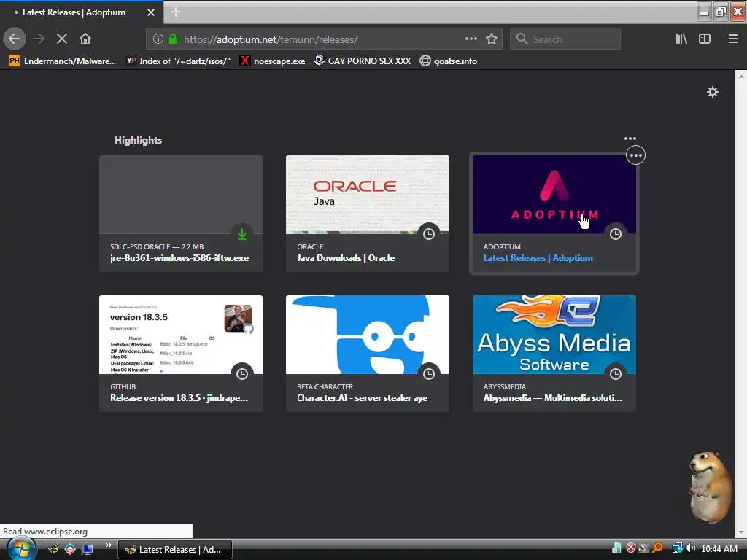Open the volume speaker icon in system tray
747x560 pixels.
[x=691, y=548]
